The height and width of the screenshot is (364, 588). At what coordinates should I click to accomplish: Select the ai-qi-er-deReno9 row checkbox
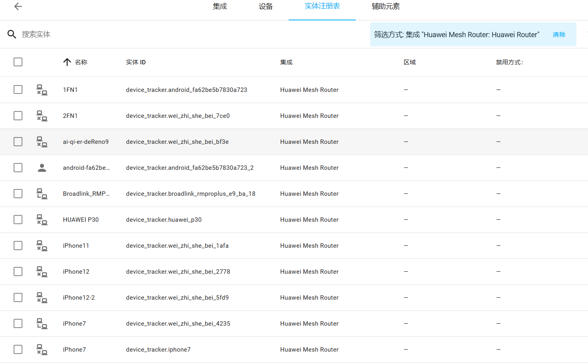[x=18, y=141]
